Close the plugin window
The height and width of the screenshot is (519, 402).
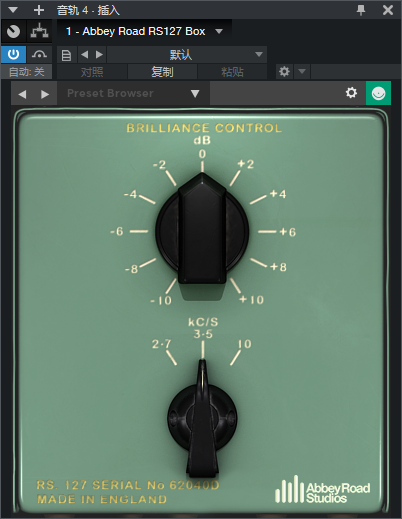pyautogui.click(x=388, y=10)
